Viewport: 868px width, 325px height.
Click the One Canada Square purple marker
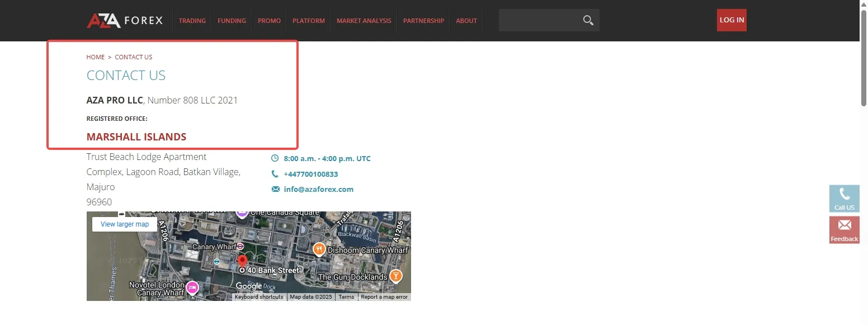point(242,213)
